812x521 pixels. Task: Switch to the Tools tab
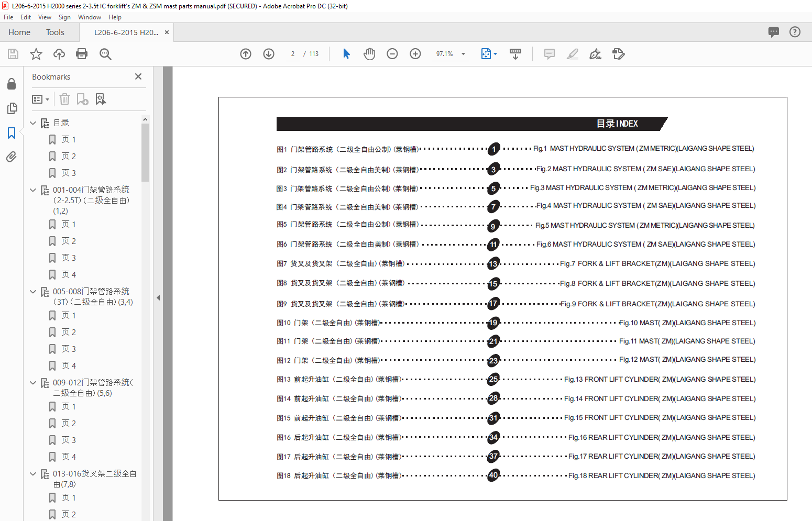[55, 32]
